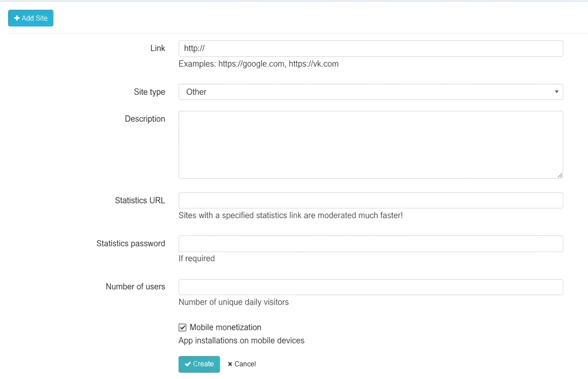Viewport: 588px width, 379px height.
Task: Click the 'App installations on mobile devices' text
Action: tap(242, 341)
